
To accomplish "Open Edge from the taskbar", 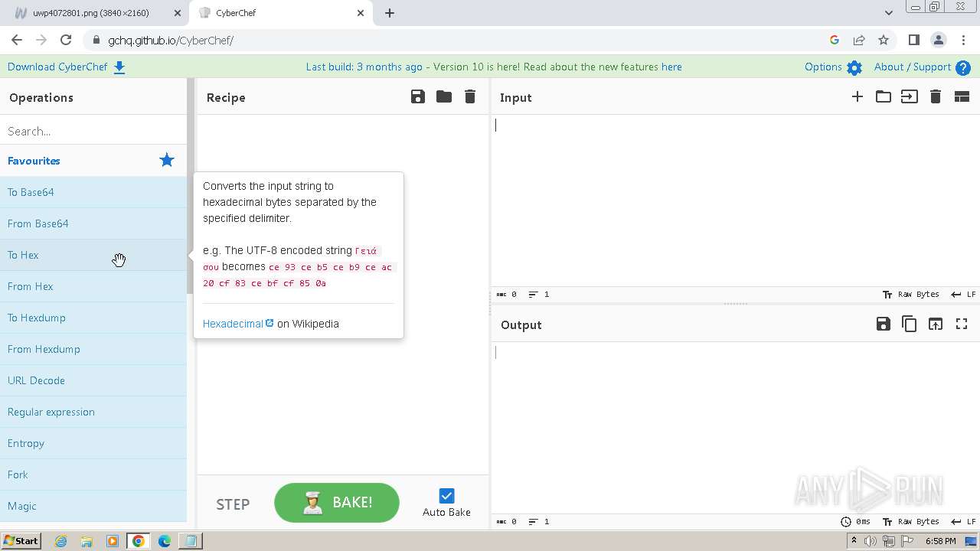I will click(165, 541).
